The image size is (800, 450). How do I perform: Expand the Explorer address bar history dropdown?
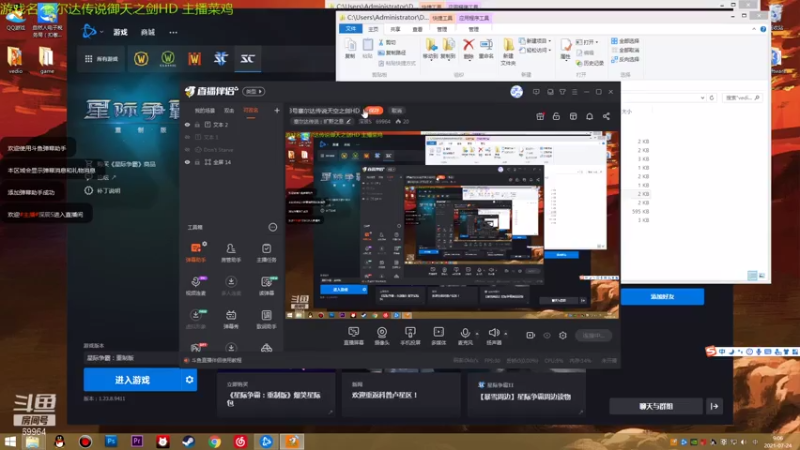(703, 97)
